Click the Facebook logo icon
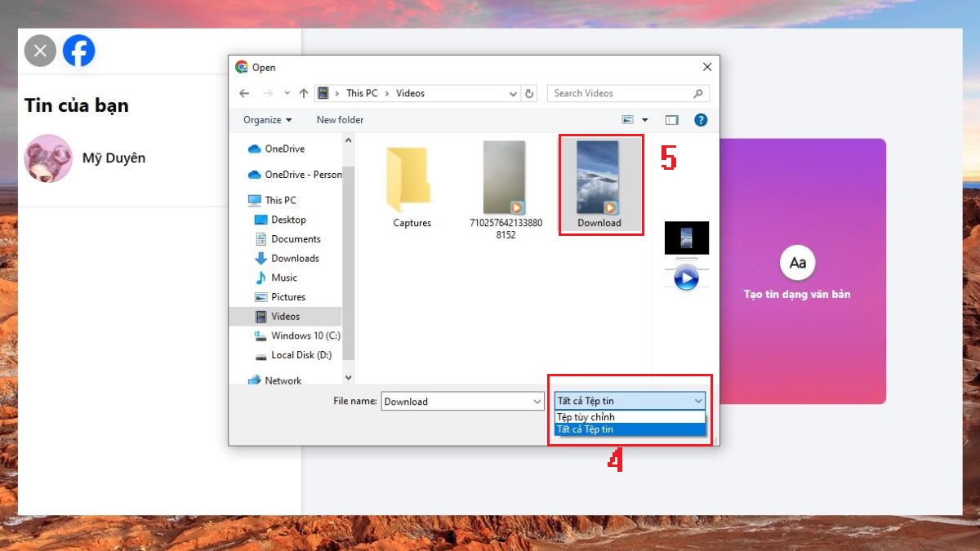Image resolution: width=980 pixels, height=551 pixels. (79, 51)
